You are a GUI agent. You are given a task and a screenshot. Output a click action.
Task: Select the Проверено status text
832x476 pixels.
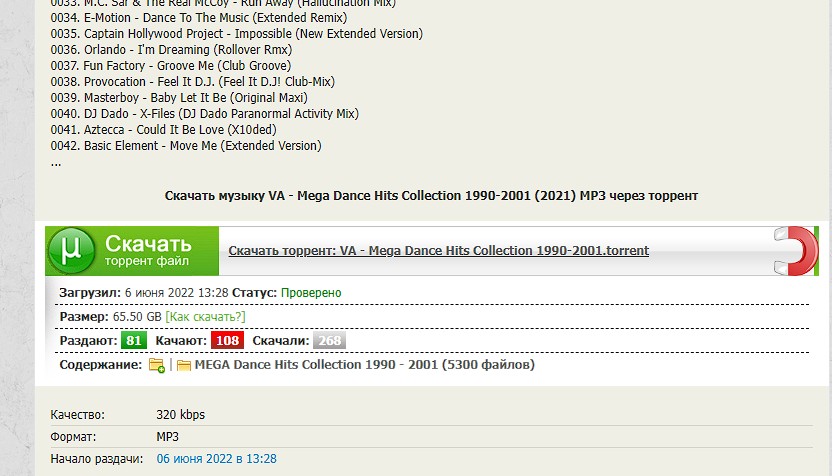tap(311, 293)
